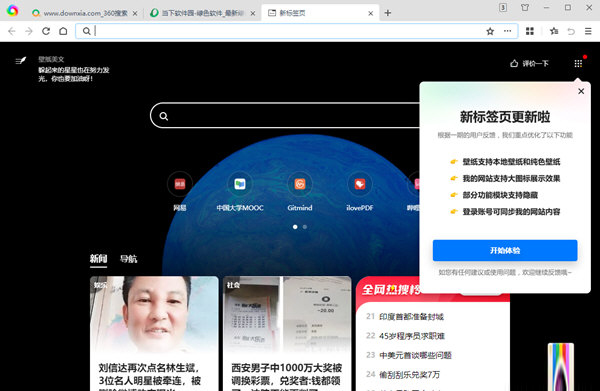Close the 新标签页更新啦 popup
This screenshot has width=600, height=391.
[x=581, y=91]
